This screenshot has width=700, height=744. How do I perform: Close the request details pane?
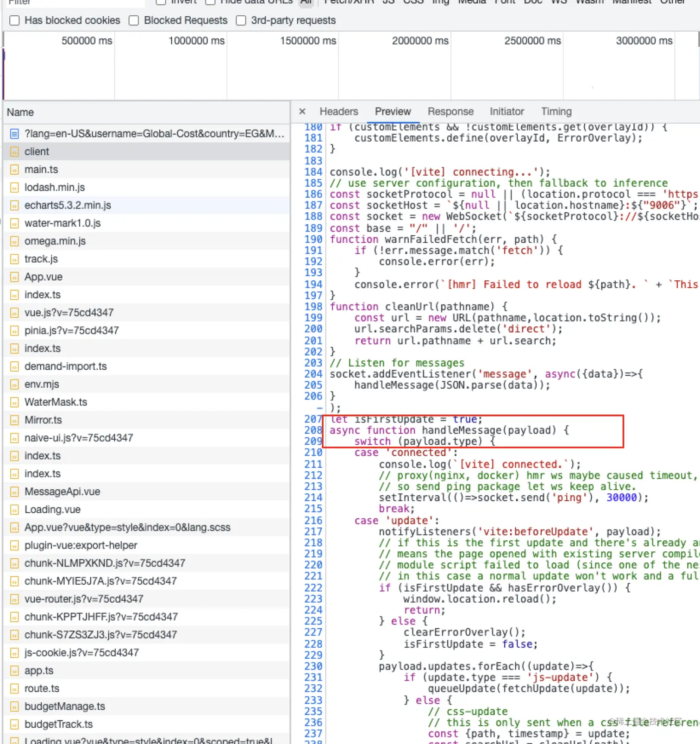302,112
